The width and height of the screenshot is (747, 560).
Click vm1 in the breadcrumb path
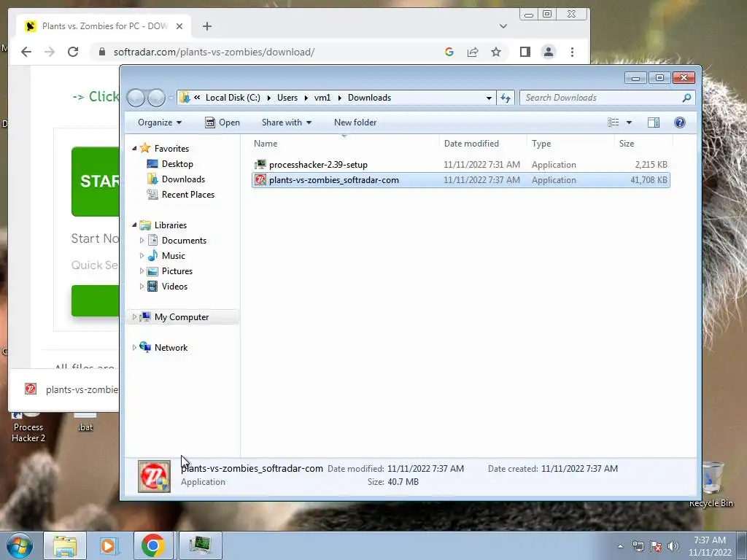[322, 98]
